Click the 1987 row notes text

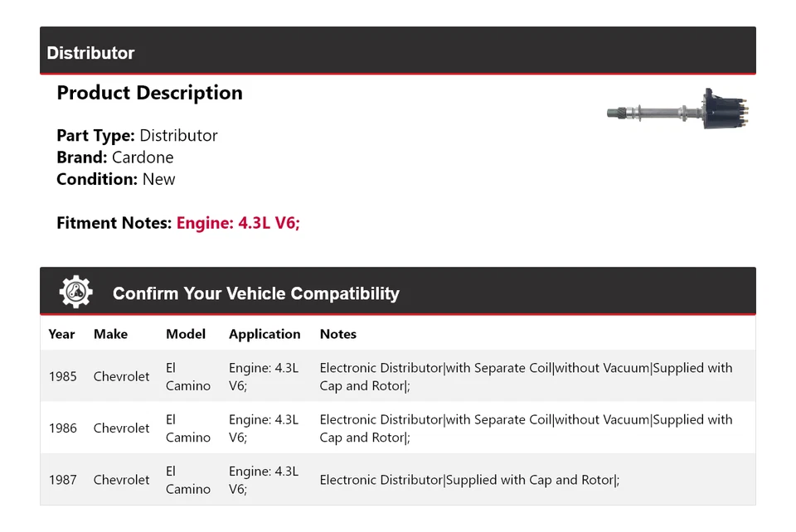pos(469,480)
